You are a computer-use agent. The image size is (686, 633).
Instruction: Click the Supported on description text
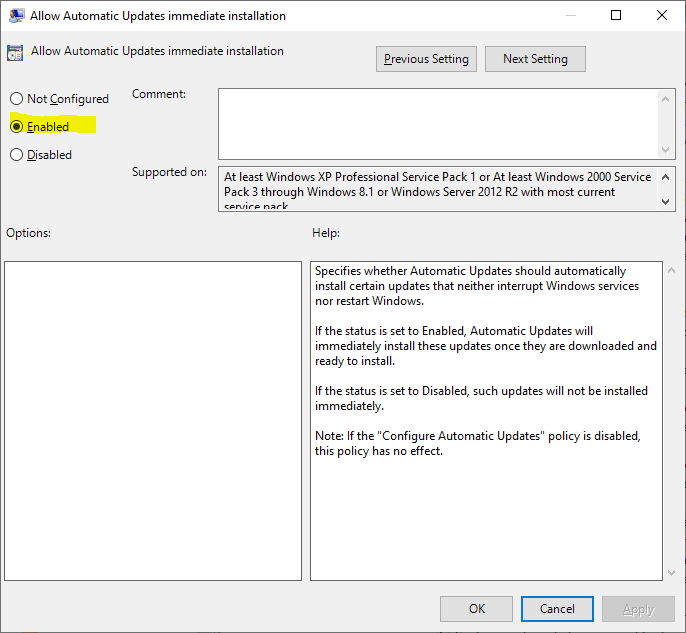[438, 189]
